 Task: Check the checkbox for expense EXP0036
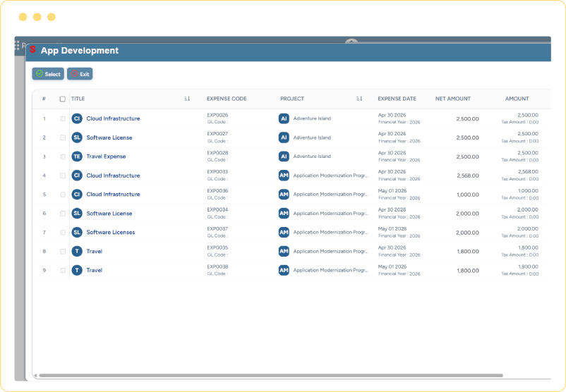point(63,195)
